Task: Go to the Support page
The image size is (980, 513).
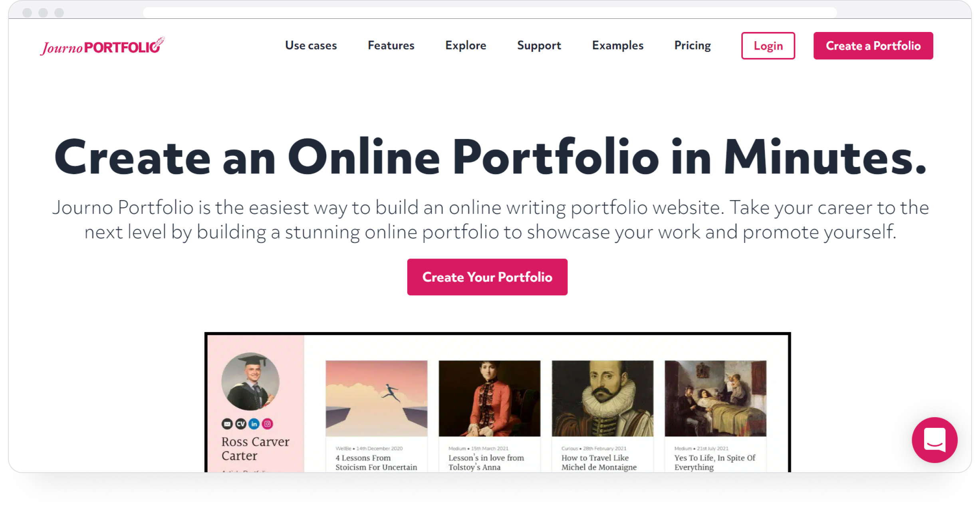Action: (539, 46)
